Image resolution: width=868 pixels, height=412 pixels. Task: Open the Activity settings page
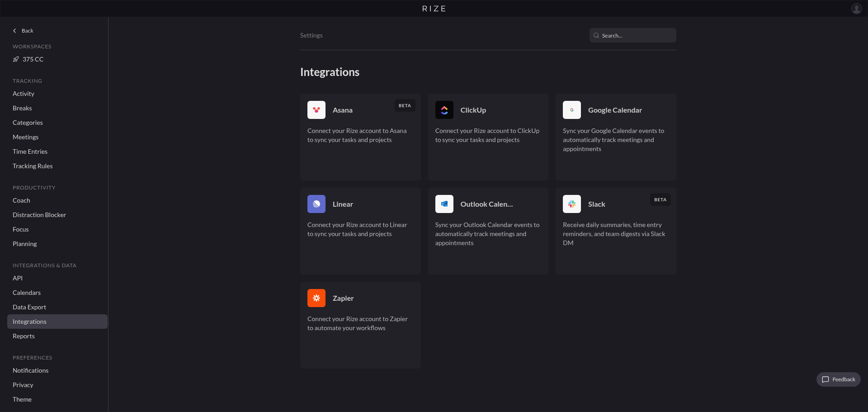24,94
